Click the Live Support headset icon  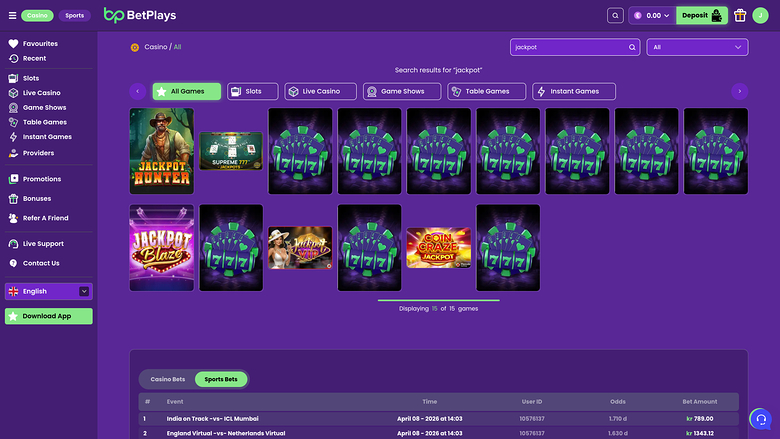pyautogui.click(x=13, y=244)
